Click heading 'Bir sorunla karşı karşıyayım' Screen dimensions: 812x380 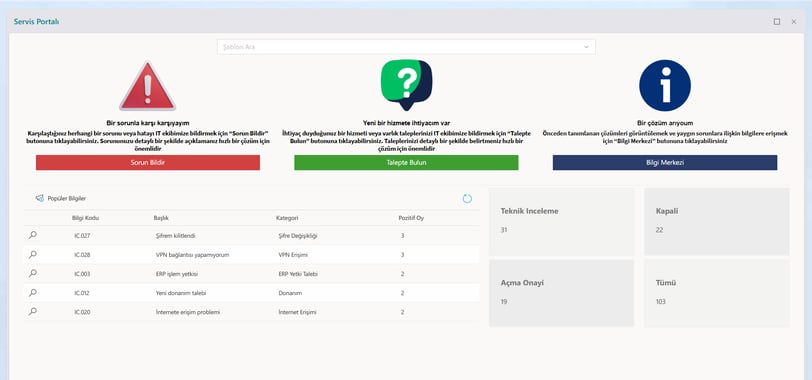pos(148,123)
